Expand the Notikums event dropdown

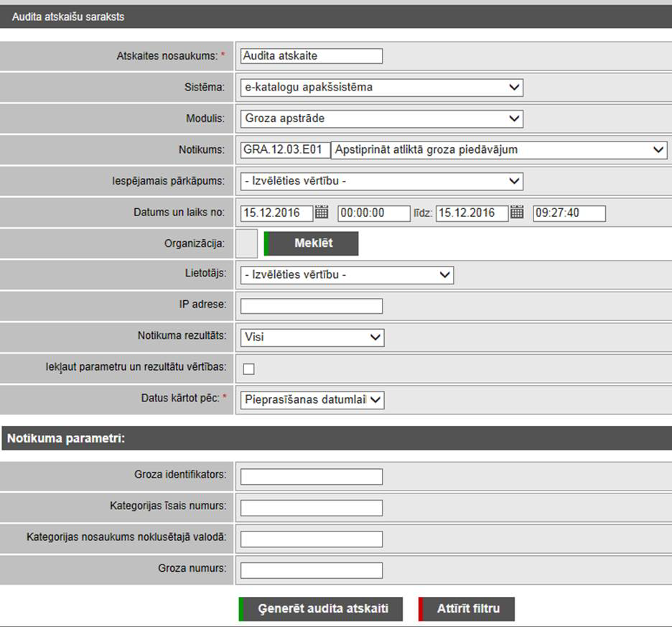click(x=498, y=150)
